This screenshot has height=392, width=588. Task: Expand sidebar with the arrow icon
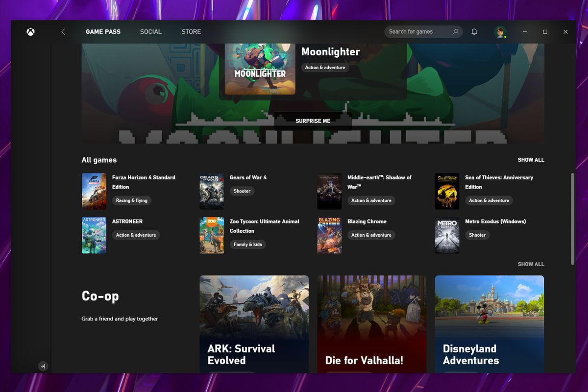click(43, 366)
